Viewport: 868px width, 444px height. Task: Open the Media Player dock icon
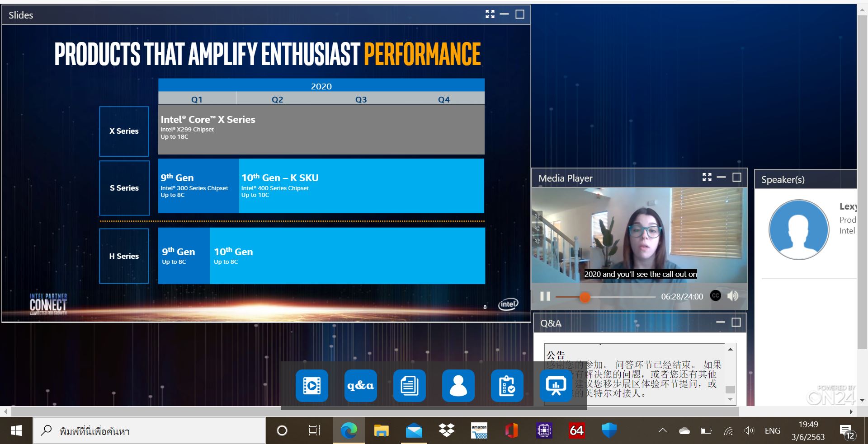[x=312, y=386]
